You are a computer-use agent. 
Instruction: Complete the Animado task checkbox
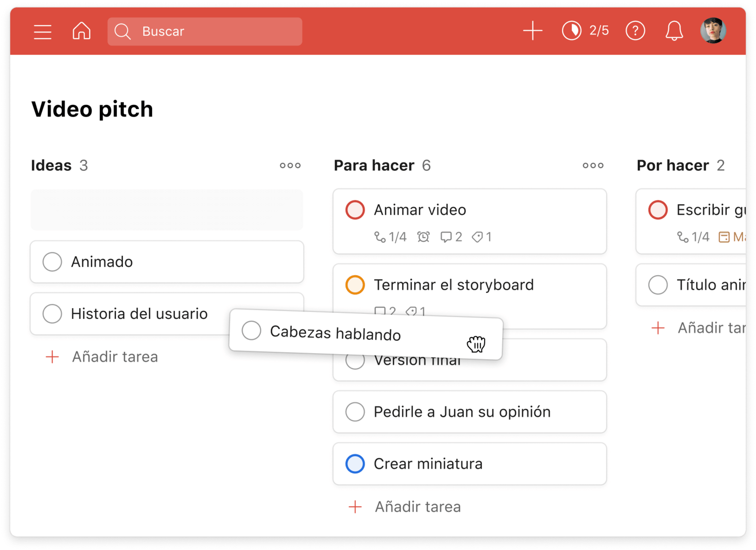pos(52,262)
